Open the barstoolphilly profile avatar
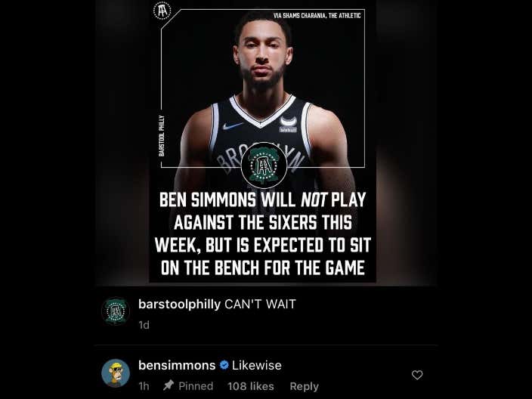The image size is (532, 399). pos(116,311)
